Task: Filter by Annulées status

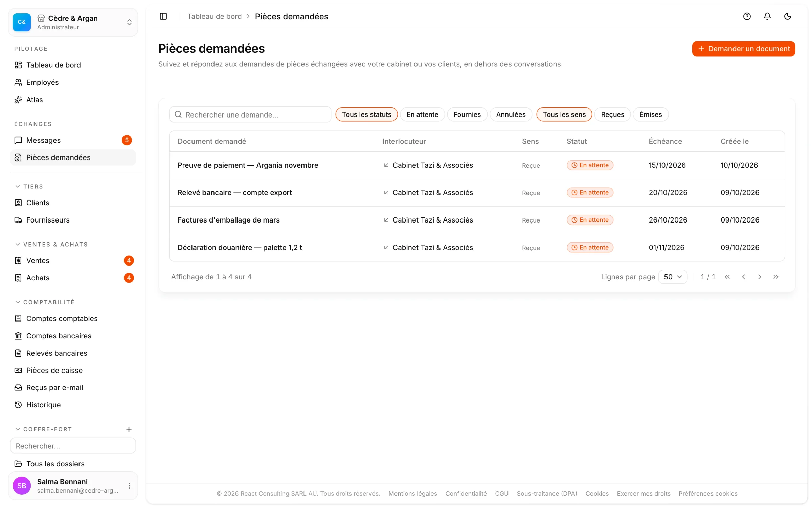Action: (x=511, y=114)
